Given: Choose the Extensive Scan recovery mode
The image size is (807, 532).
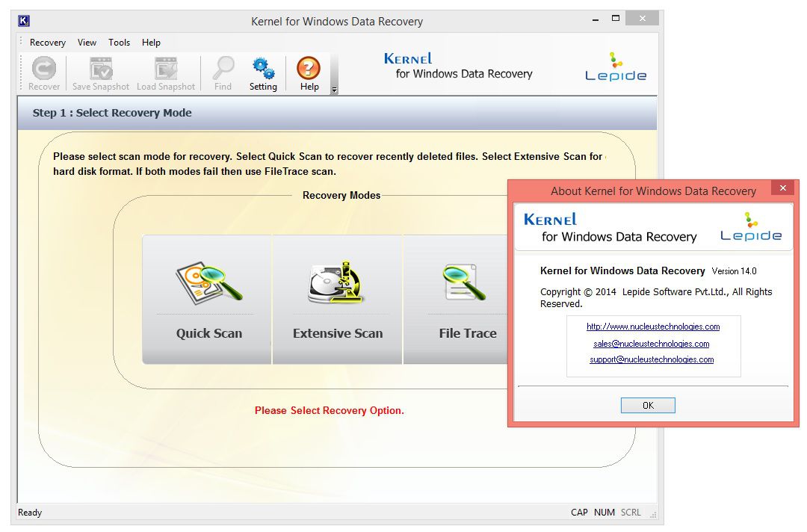Looking at the screenshot, I should pyautogui.click(x=337, y=300).
